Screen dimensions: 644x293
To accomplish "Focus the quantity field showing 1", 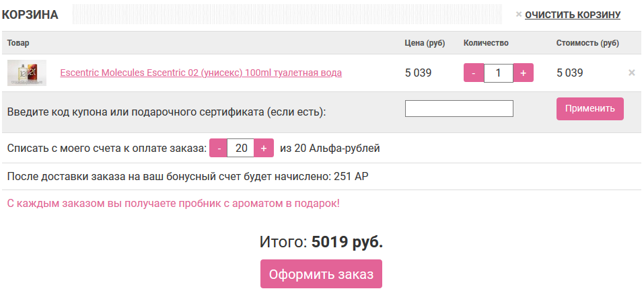I will [499, 73].
